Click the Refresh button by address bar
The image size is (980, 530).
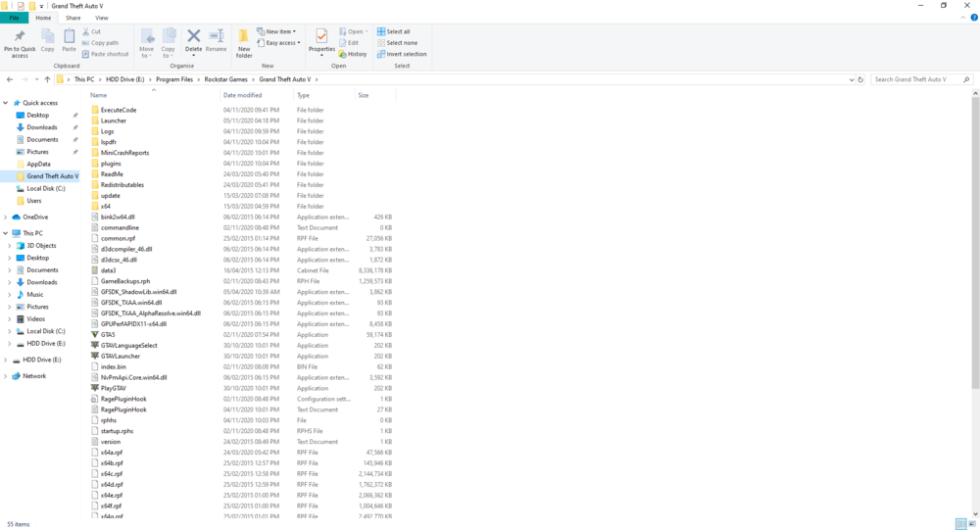[x=860, y=79]
